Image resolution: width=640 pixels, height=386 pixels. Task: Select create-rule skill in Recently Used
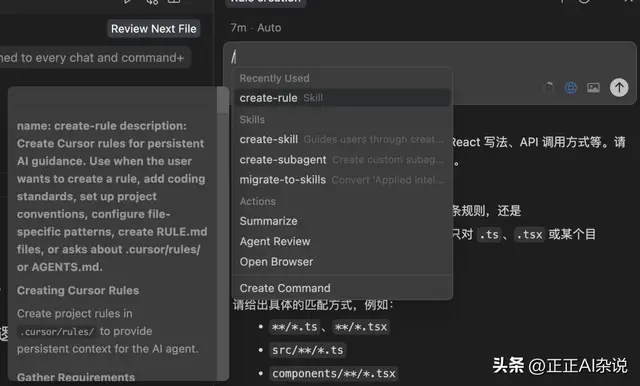click(x=342, y=98)
